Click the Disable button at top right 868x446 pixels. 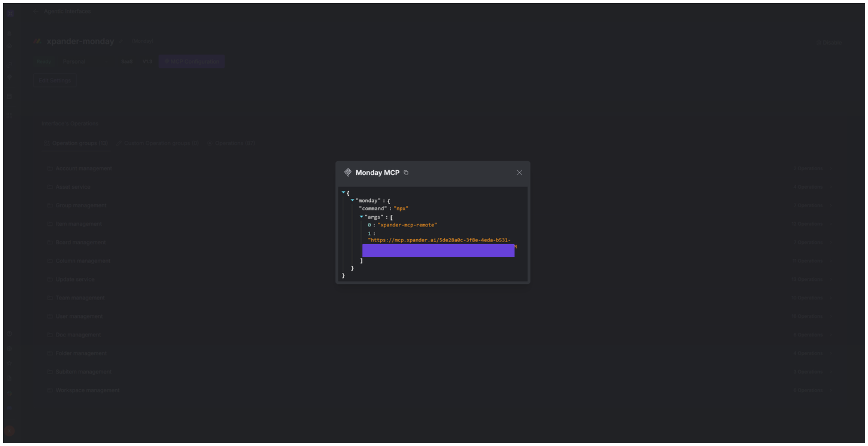829,43
